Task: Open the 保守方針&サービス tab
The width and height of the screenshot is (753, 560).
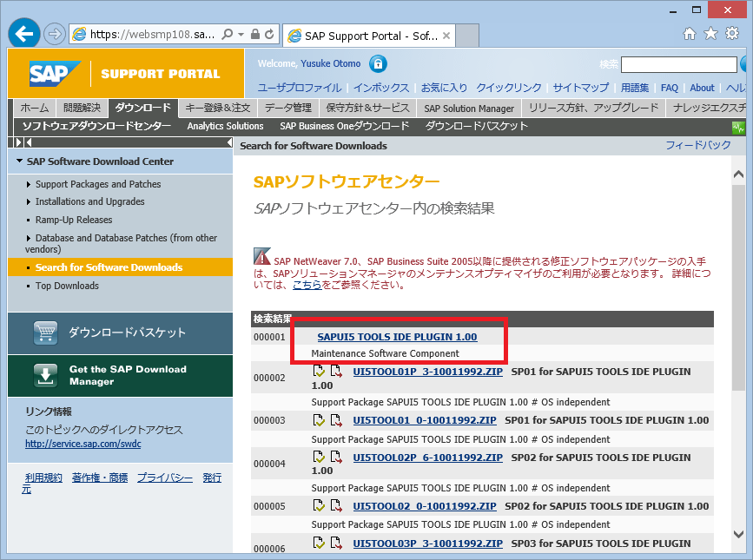Action: point(368,108)
